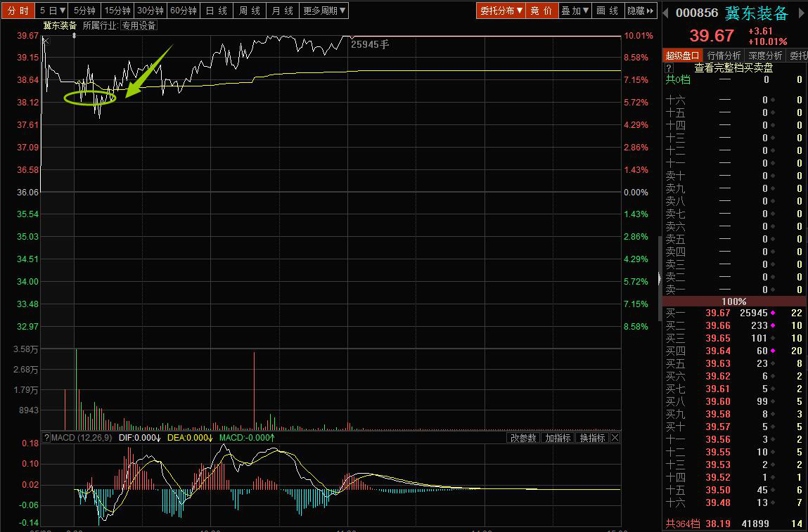Open the 叠加 overlay dropdown

(x=575, y=11)
